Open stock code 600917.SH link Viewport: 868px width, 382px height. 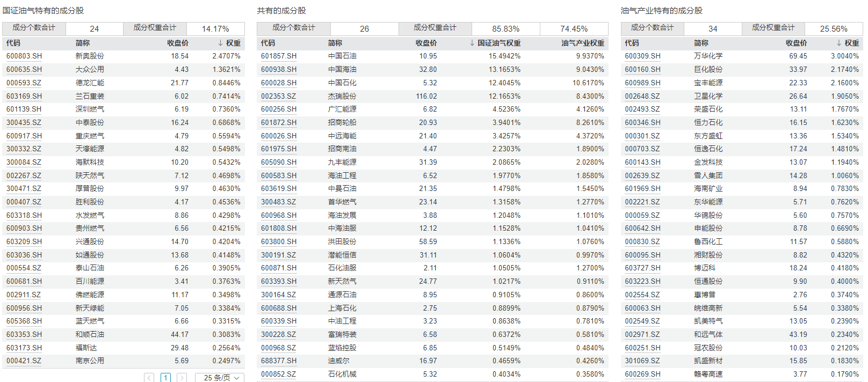click(24, 136)
